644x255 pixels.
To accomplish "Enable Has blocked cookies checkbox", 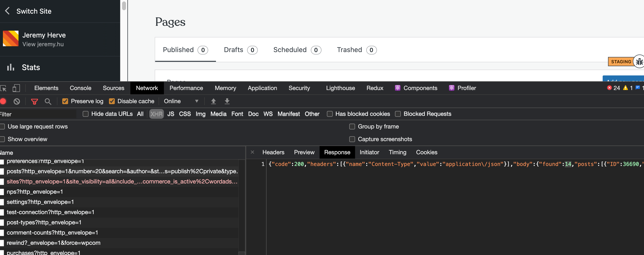I will [330, 114].
